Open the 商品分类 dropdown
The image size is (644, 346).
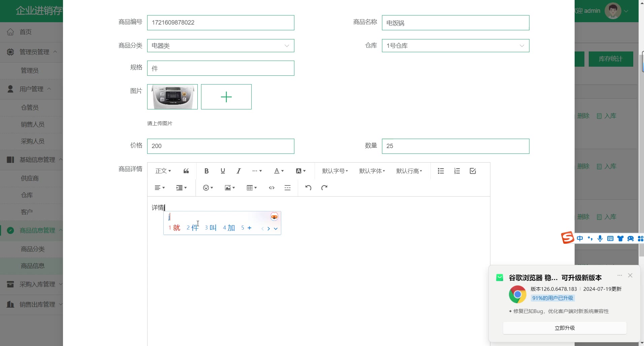(220, 46)
